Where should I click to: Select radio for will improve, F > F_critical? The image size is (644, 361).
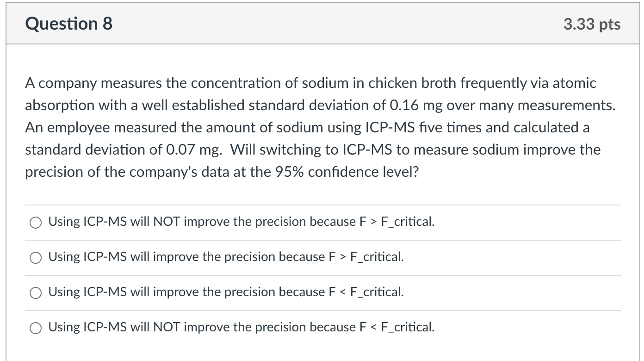[x=36, y=258]
